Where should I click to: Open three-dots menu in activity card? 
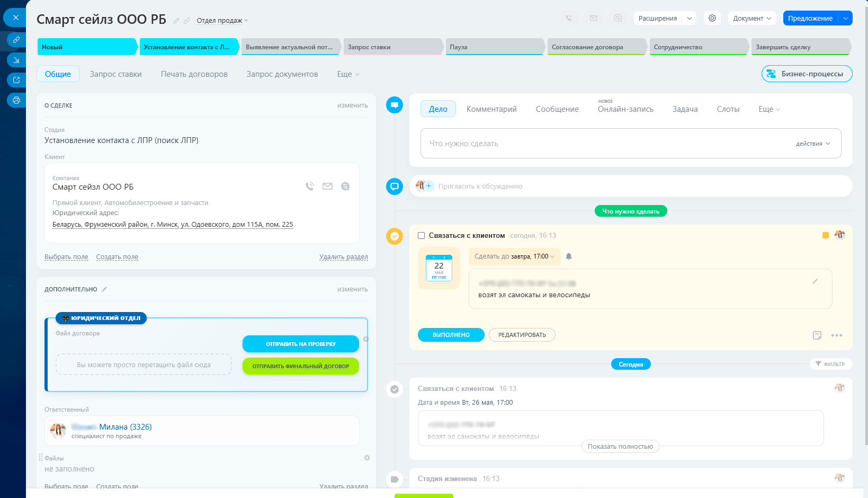click(x=837, y=335)
